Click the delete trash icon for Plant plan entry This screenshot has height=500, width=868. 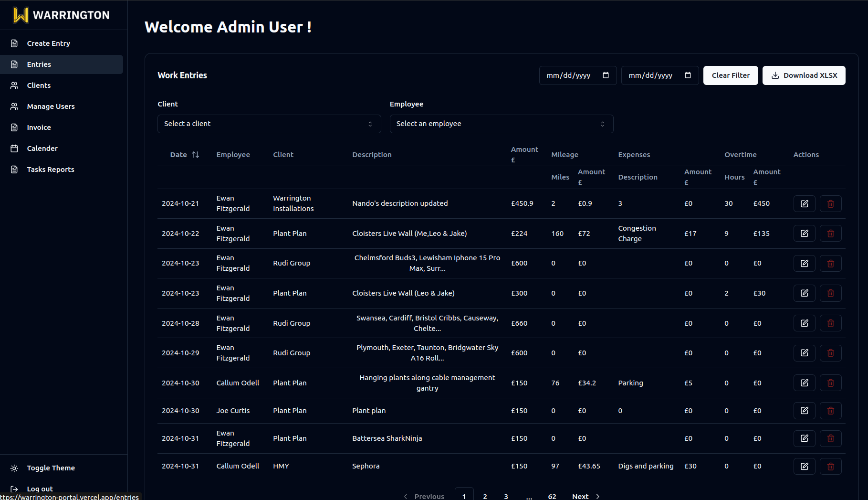[830, 410]
